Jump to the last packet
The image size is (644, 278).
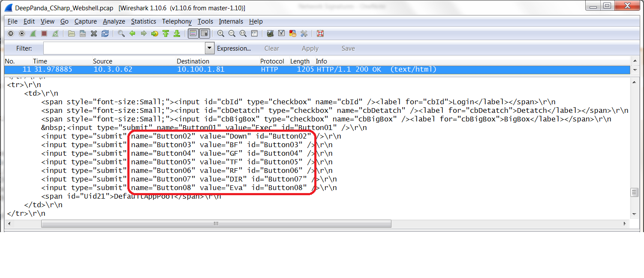pyautogui.click(x=177, y=33)
